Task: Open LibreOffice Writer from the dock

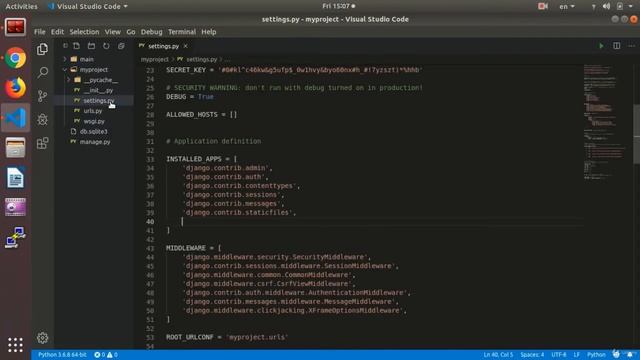Action: 16,178
